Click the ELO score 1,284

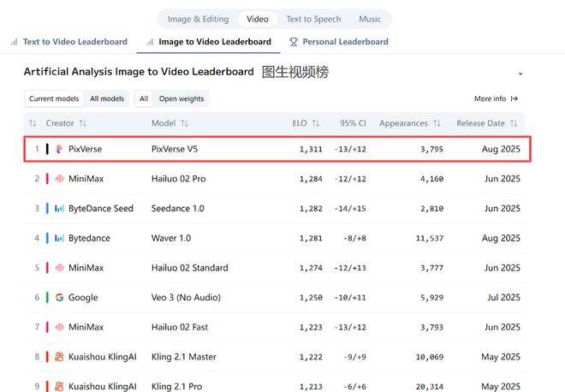coord(311,179)
